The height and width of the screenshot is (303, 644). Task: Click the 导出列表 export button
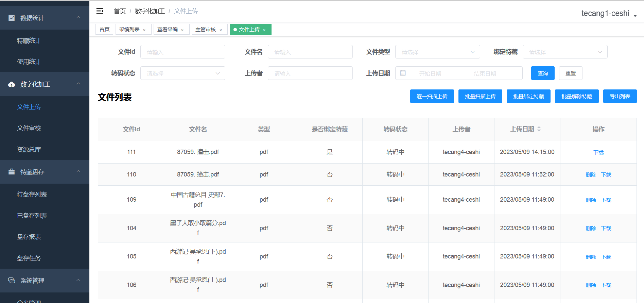[x=620, y=96]
